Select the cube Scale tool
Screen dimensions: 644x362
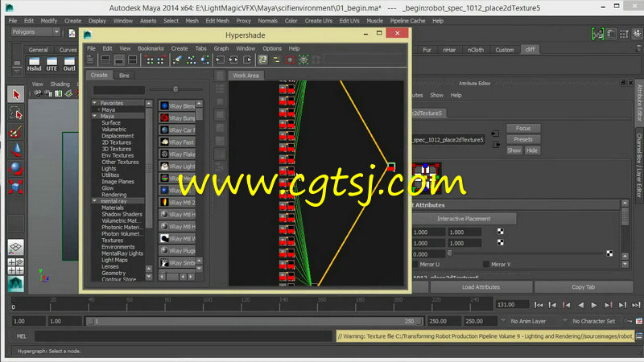tap(15, 187)
